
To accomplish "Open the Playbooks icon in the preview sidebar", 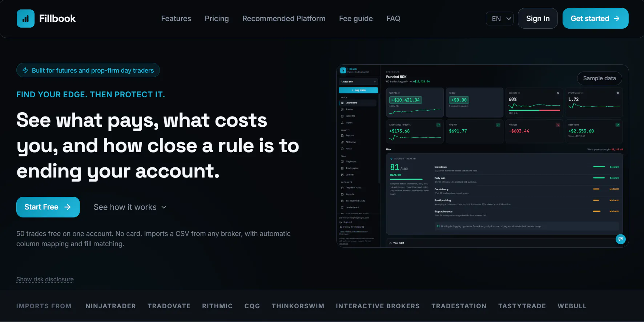I will click(342, 162).
